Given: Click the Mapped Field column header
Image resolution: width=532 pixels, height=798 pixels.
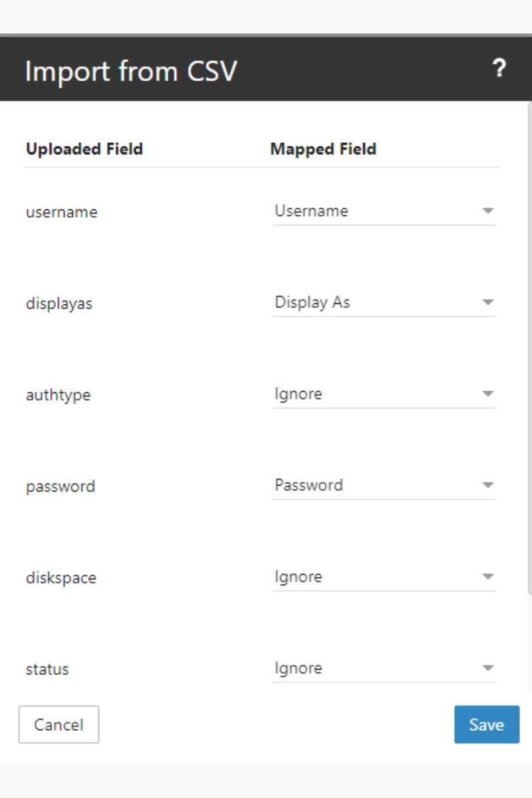Looking at the screenshot, I should coord(323,149).
